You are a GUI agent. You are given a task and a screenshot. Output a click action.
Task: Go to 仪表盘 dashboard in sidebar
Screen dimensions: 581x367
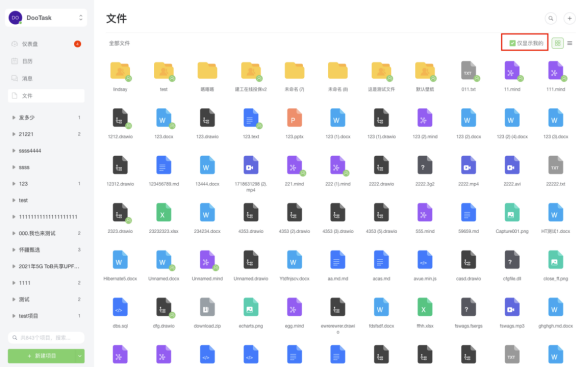pos(46,44)
